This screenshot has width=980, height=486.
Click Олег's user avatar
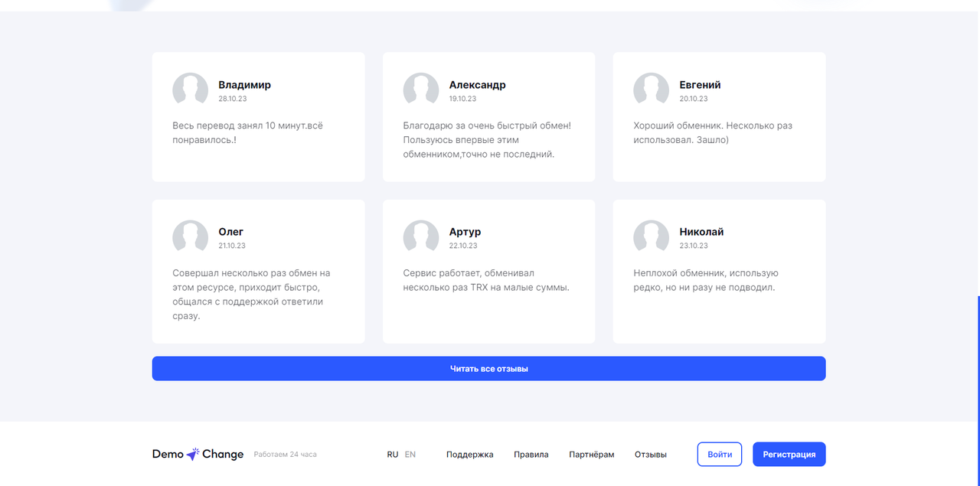click(x=190, y=237)
